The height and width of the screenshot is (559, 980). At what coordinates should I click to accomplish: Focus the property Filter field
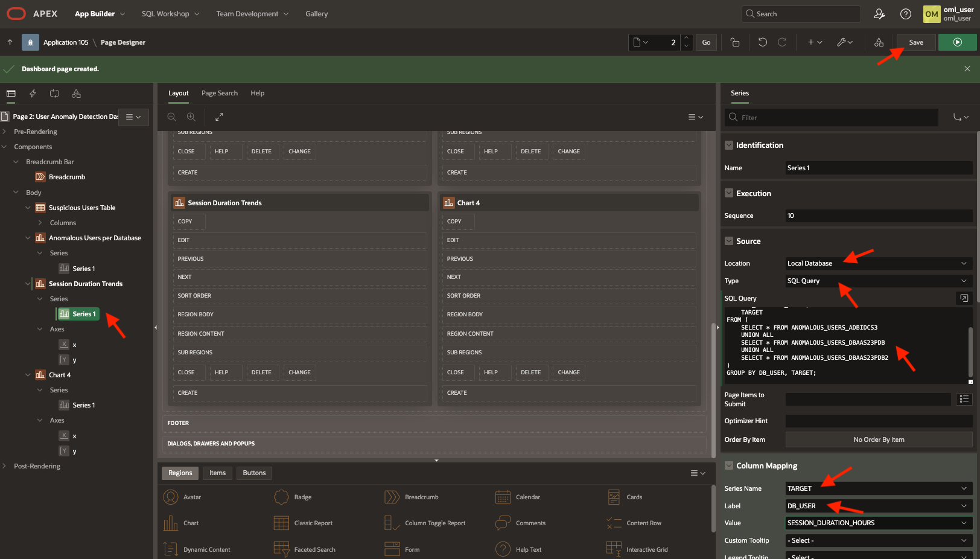(x=832, y=118)
